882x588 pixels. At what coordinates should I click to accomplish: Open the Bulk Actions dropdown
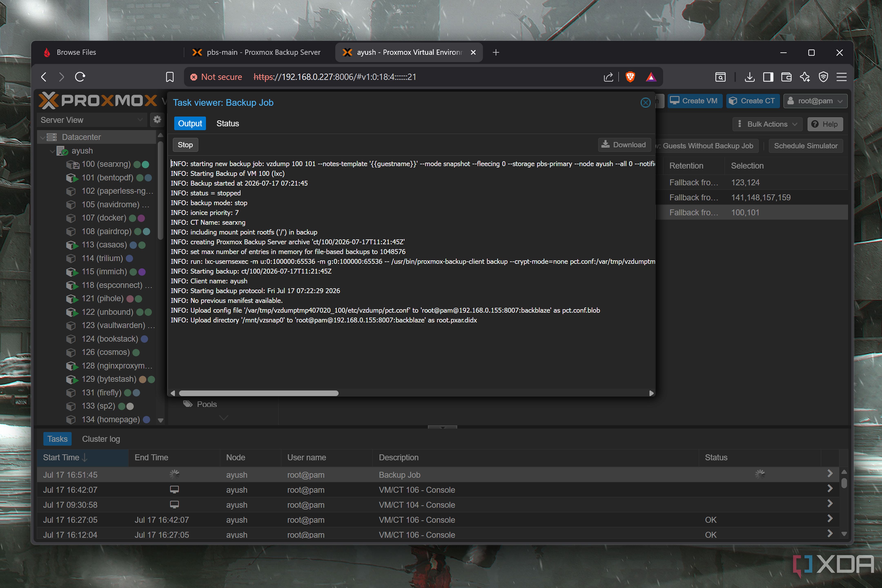(767, 124)
